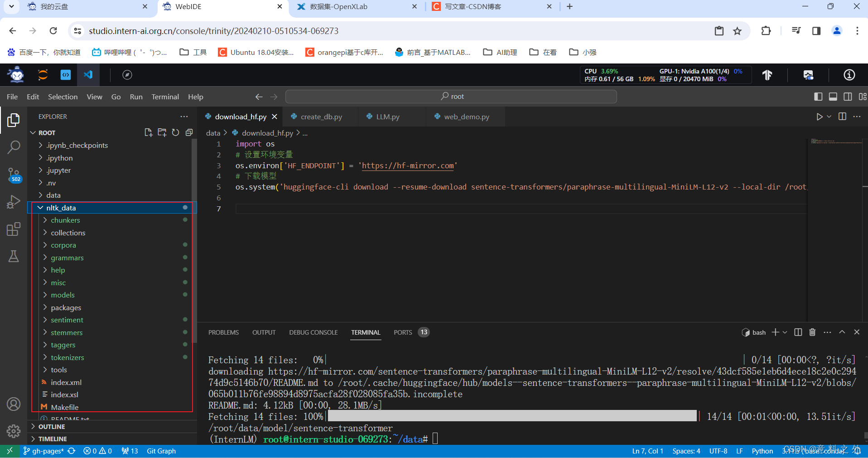The width and height of the screenshot is (868, 458).
Task: Collapse all folders in Explorer
Action: point(189,132)
